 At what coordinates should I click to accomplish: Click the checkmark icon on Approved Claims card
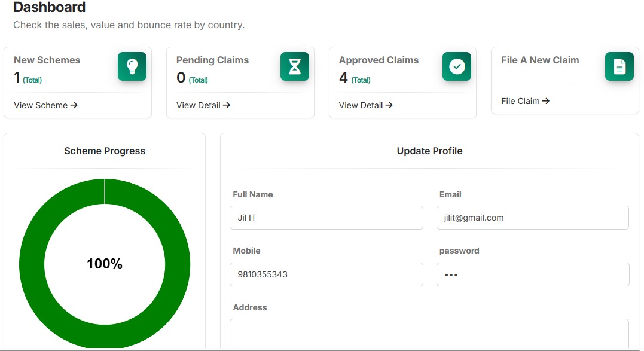click(457, 66)
